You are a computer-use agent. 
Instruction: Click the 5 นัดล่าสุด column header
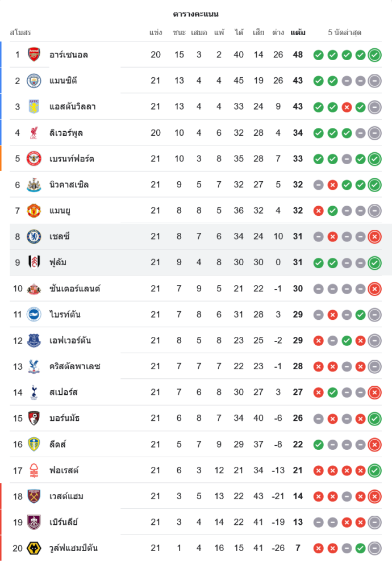point(345,32)
